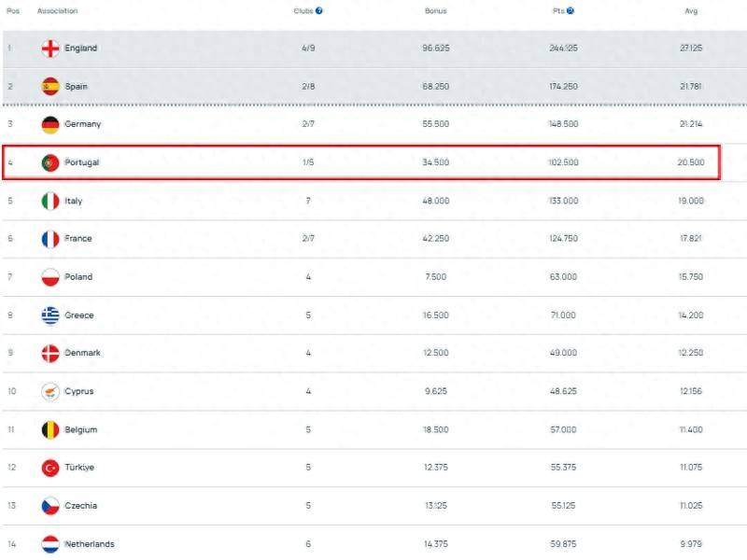Viewport: 747px width, 560px height.
Task: Click Portugal's clubs value 1/5
Action: pyautogui.click(x=308, y=162)
